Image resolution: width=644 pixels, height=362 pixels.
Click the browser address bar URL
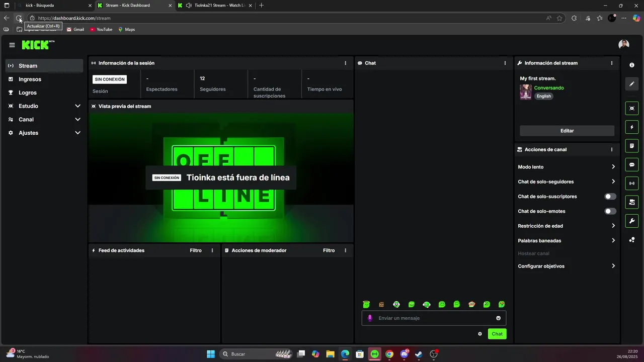(x=74, y=18)
